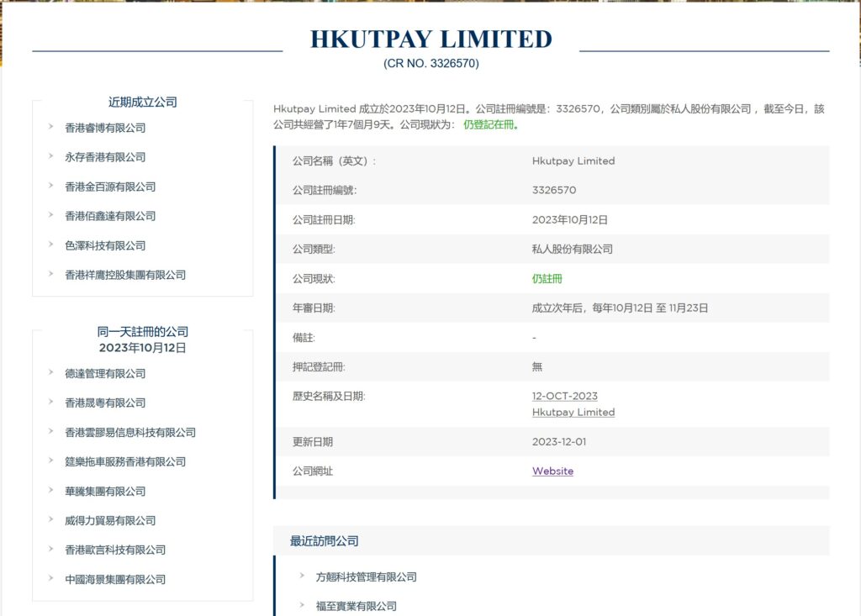Open 香港祥鷹控股集團有限公司 company link
861x616 pixels.
click(x=125, y=275)
